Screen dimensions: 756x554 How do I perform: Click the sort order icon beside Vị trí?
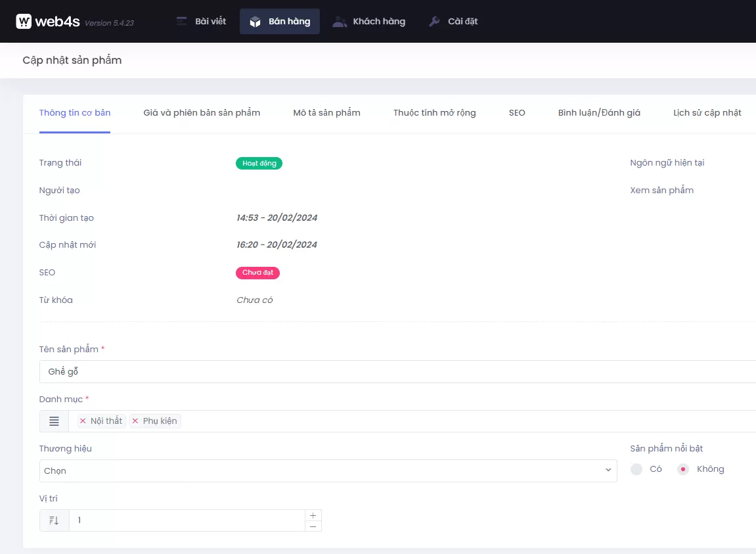54,520
